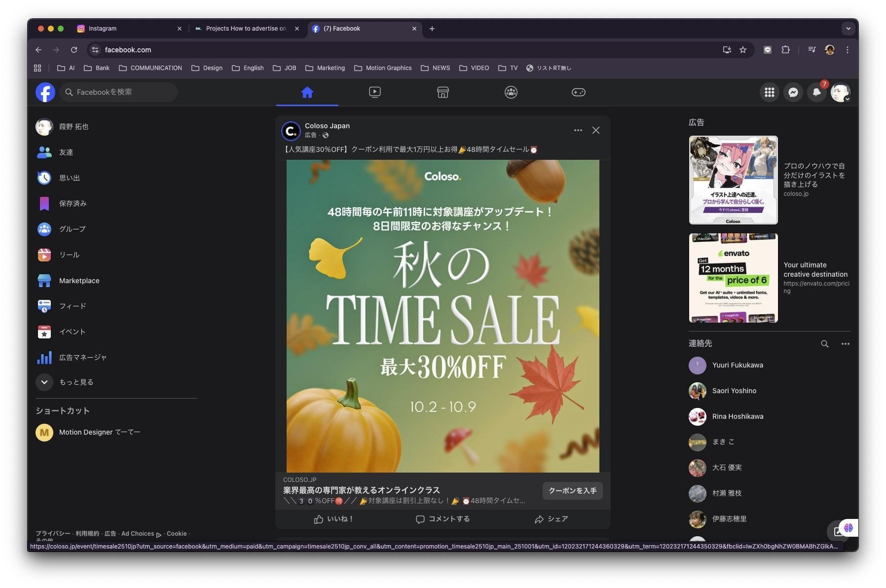The image size is (886, 588).
Task: Open Coloso Japan post options menu
Action: 578,130
